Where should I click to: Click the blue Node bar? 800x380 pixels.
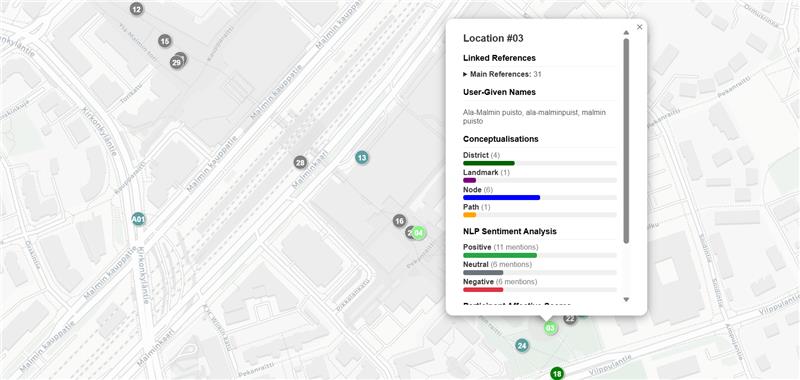pyautogui.click(x=502, y=197)
